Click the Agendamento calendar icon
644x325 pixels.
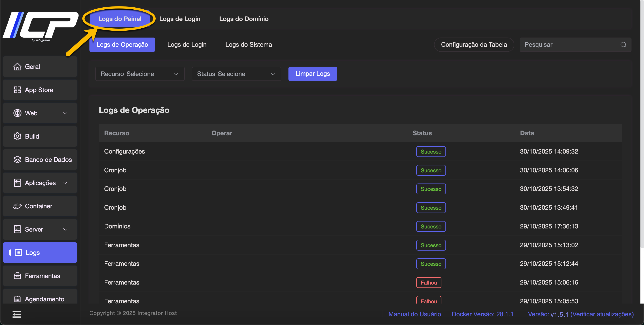(17, 299)
